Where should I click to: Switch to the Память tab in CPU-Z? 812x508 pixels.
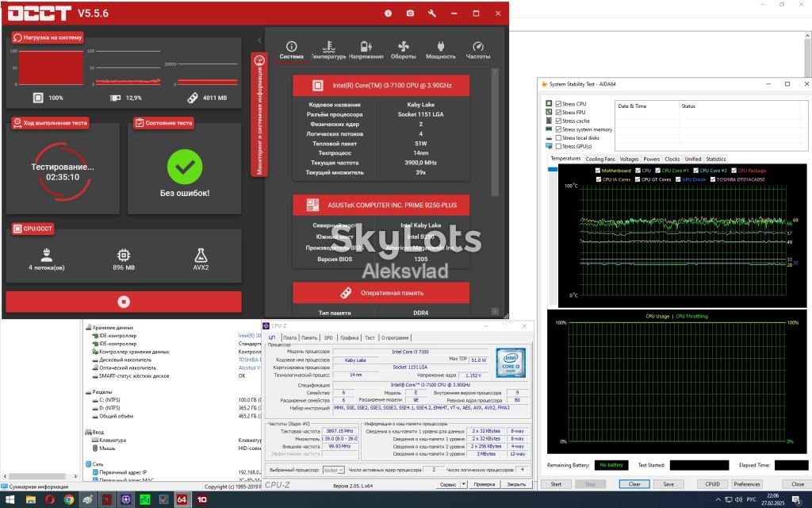[x=309, y=337]
